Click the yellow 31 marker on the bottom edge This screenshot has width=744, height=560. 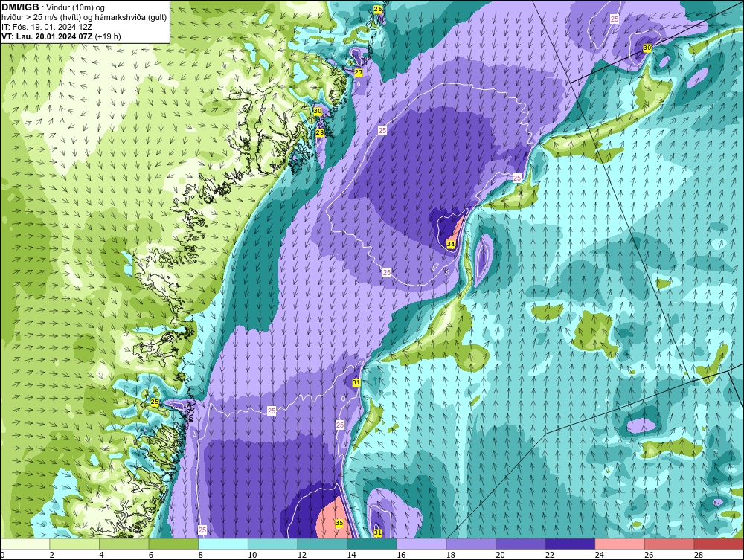[x=378, y=533]
